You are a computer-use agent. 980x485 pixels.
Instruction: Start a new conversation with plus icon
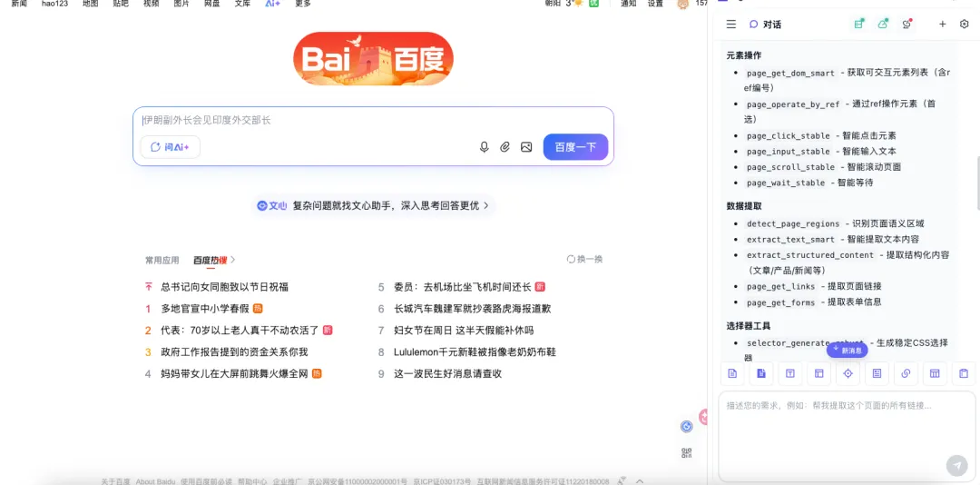coord(943,25)
